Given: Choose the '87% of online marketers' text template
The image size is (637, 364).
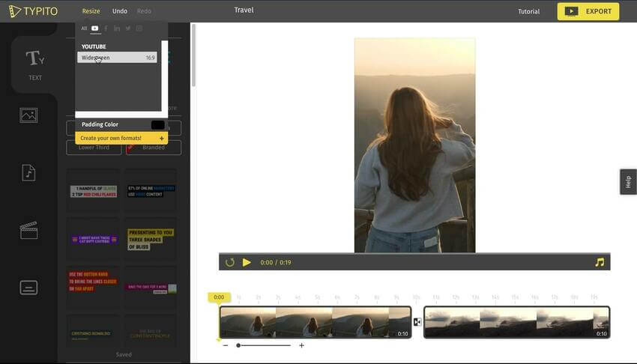Looking at the screenshot, I should (x=151, y=191).
